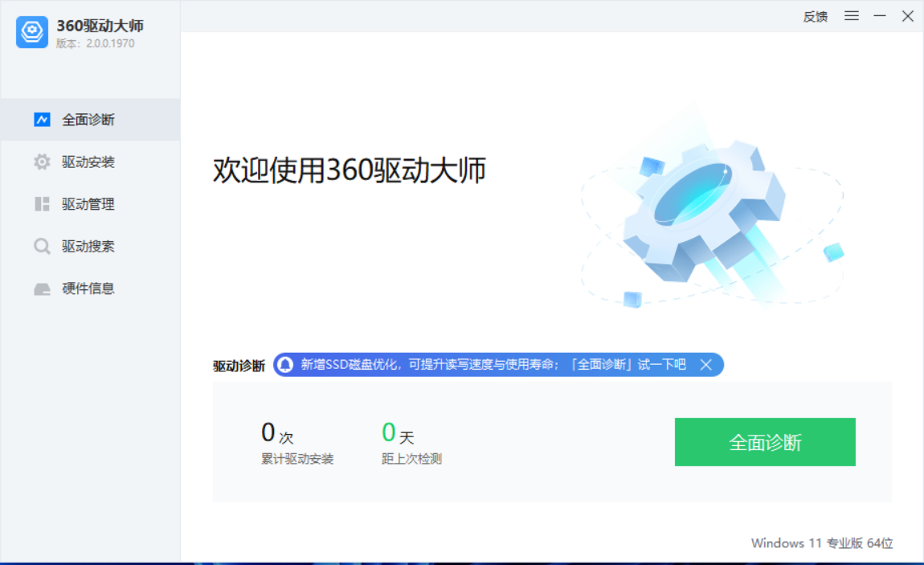Open 驱动管理 via its grid icon

coord(42,204)
